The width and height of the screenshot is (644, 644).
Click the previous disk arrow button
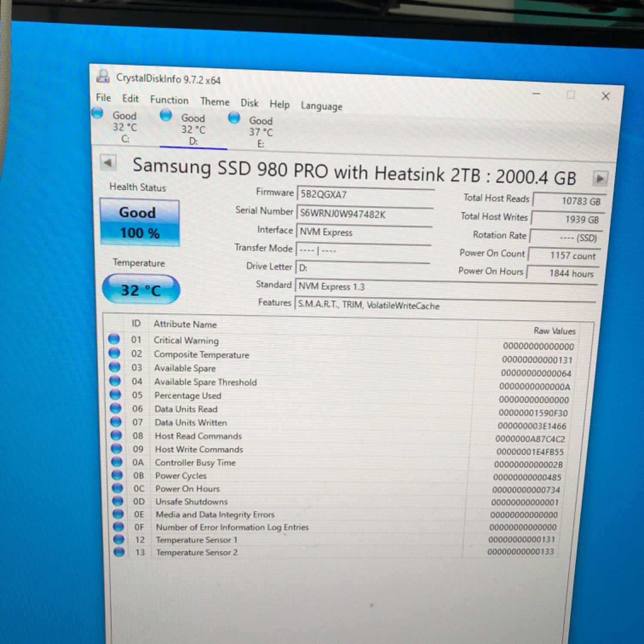pyautogui.click(x=108, y=163)
